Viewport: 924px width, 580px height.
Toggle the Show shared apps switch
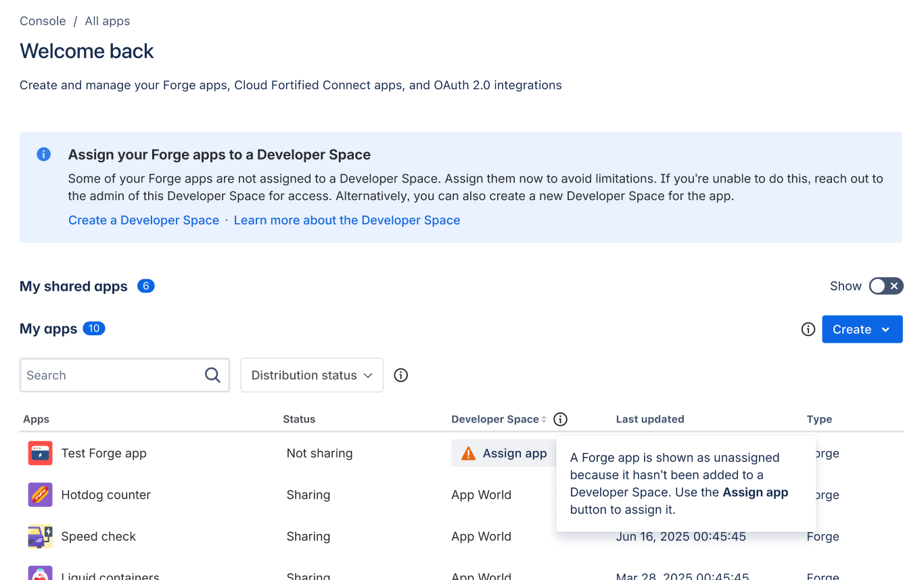[885, 286]
